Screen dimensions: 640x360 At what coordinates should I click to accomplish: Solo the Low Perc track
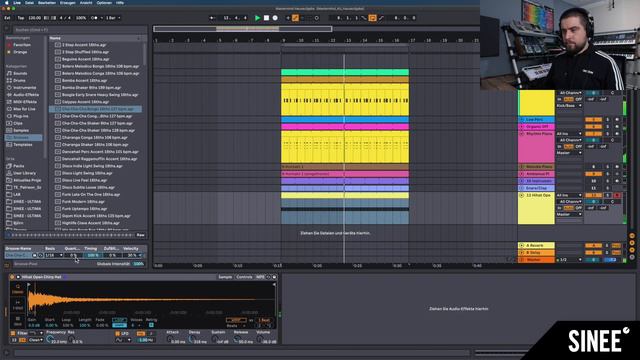pyautogui.click(x=608, y=120)
